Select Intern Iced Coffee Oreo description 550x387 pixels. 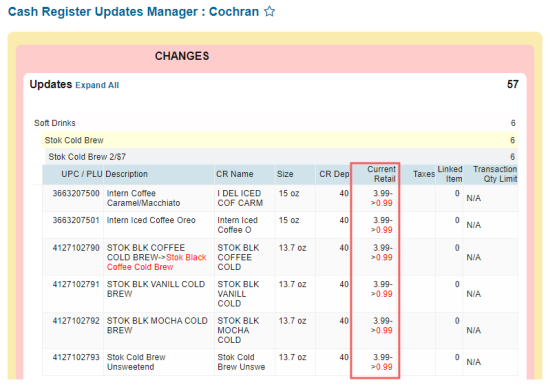tap(151, 220)
